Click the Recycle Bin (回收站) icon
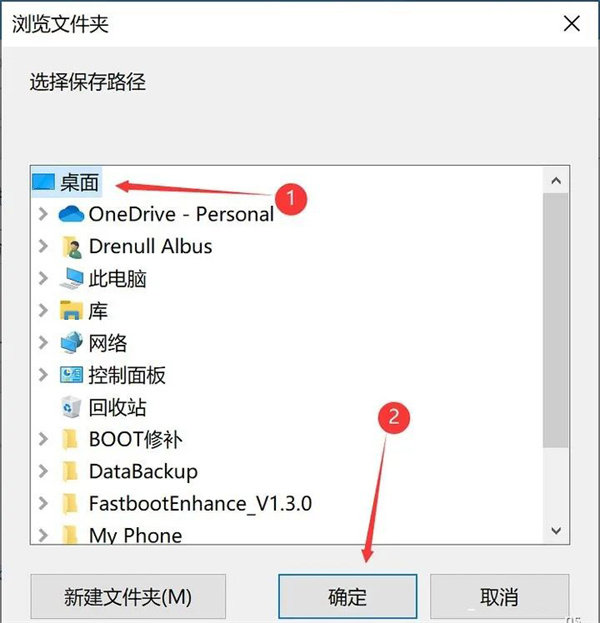 click(x=71, y=407)
